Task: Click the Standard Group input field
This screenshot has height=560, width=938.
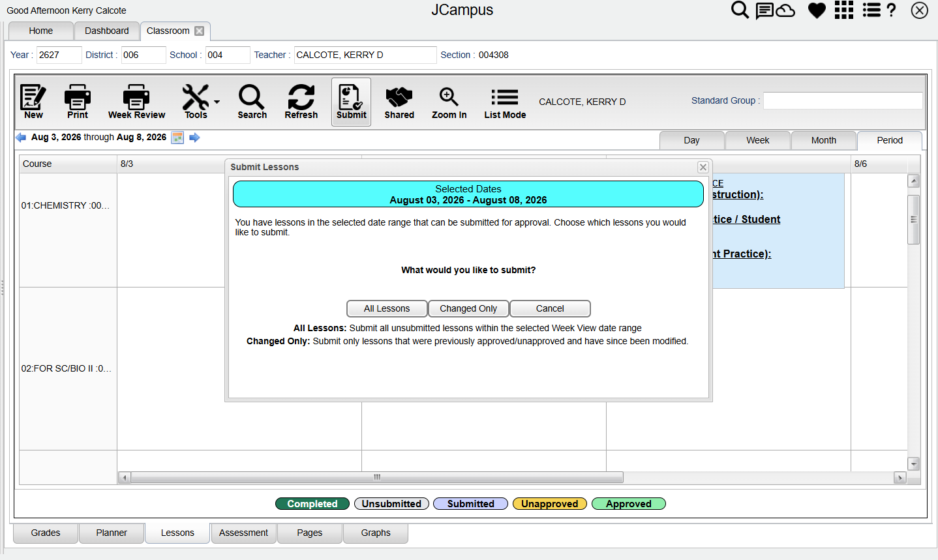Action: [843, 100]
